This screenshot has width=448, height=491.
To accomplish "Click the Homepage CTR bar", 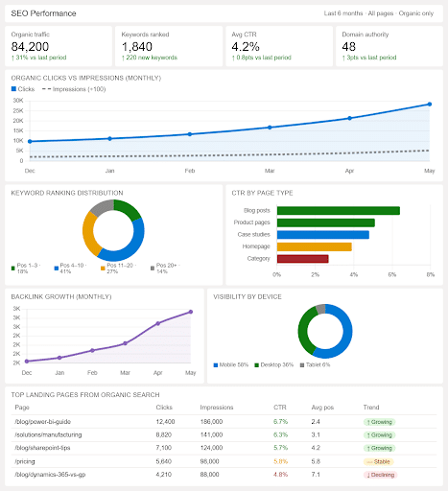I will [315, 246].
